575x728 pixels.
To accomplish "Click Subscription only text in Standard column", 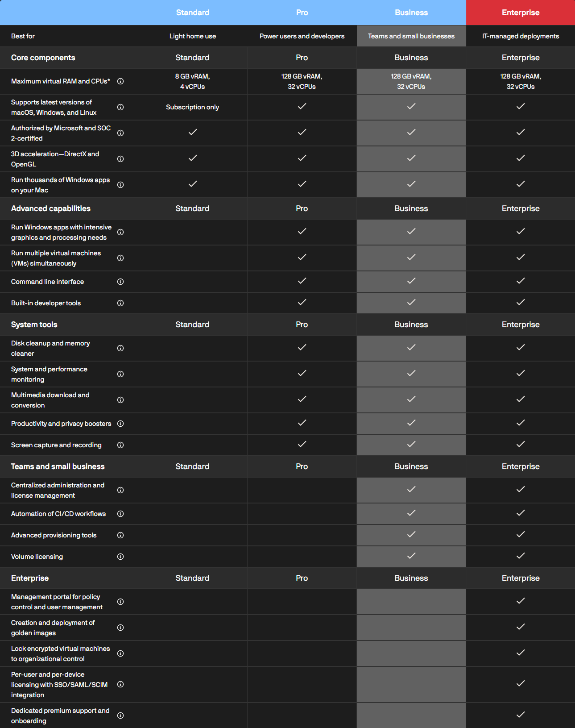I will point(193,107).
